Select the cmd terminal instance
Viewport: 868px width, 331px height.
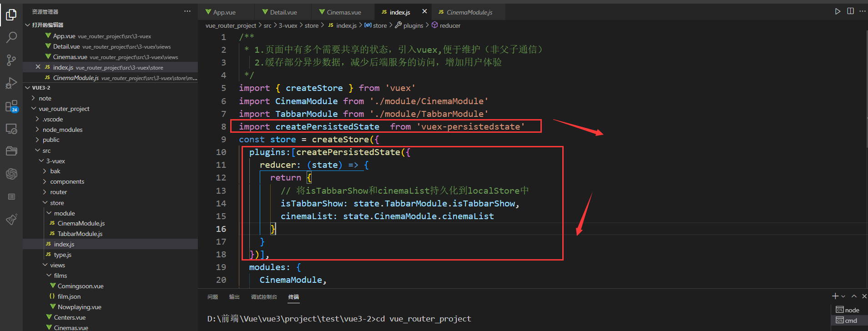point(849,321)
